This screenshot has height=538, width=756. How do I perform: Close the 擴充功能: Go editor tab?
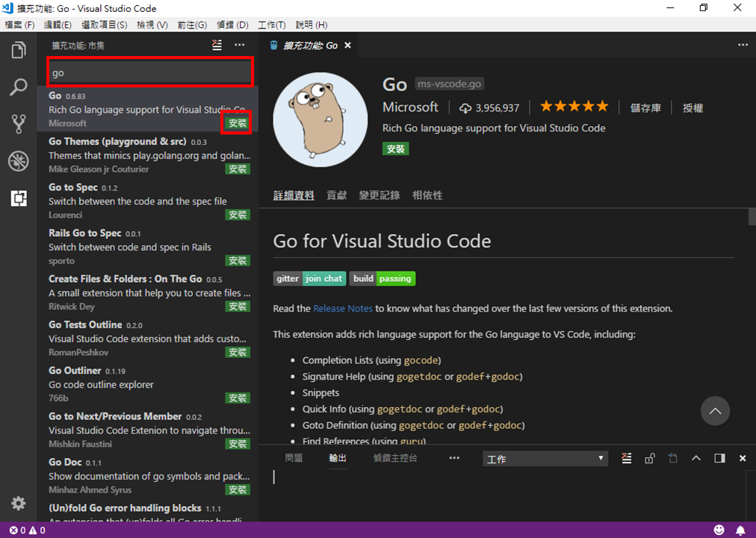[347, 46]
